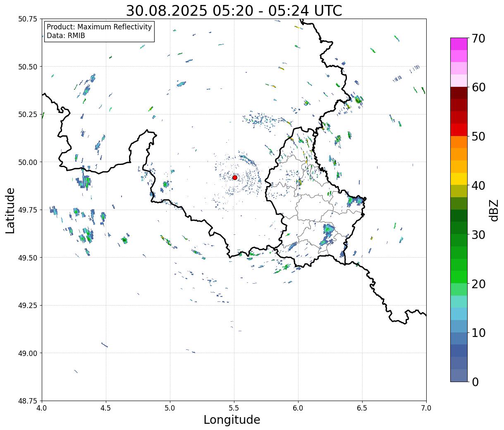
Task: Pick the dark green swatch just above 30 dBZ
Action: pos(459,228)
